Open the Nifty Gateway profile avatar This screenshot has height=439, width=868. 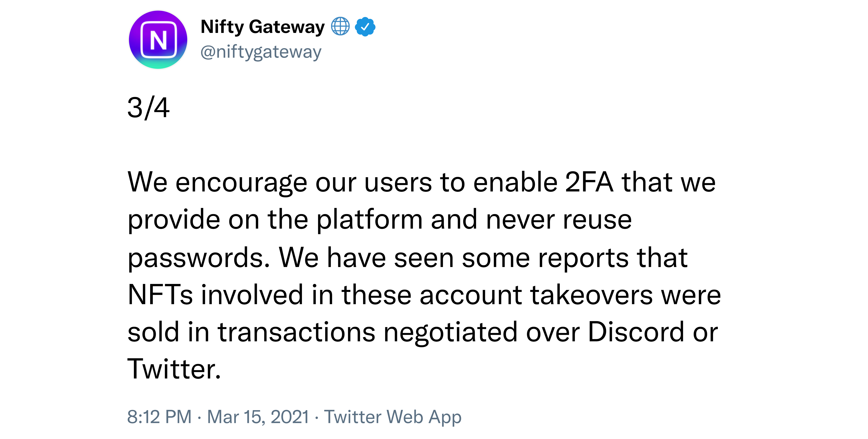[158, 40]
